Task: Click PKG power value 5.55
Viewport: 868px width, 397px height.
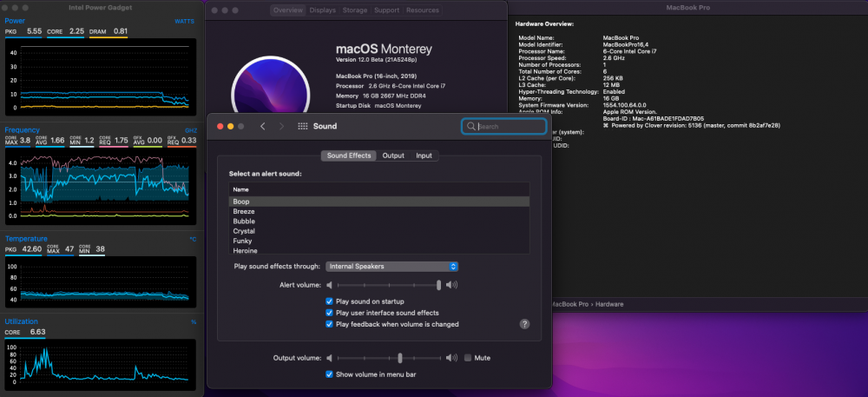Action: 35,31
